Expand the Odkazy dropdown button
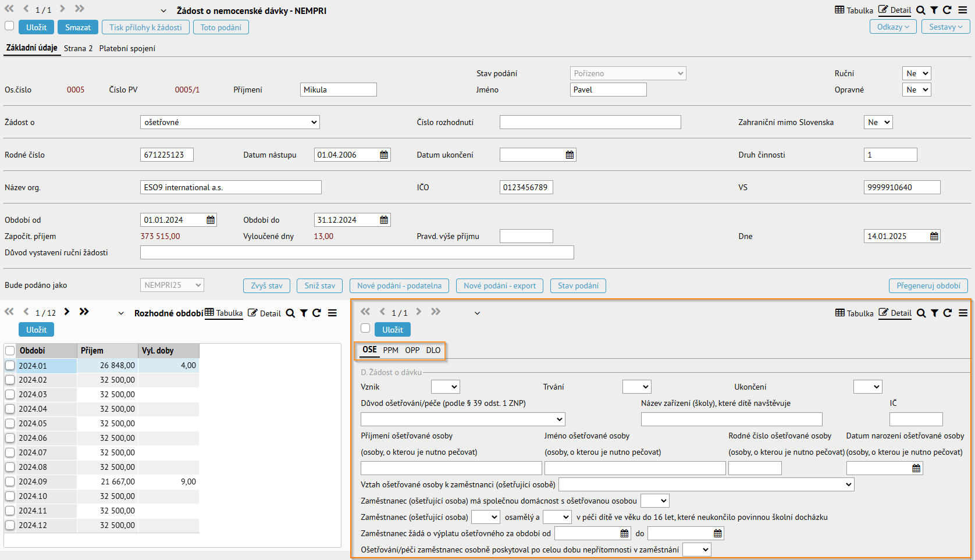Image resolution: width=975 pixels, height=560 pixels. pyautogui.click(x=893, y=27)
